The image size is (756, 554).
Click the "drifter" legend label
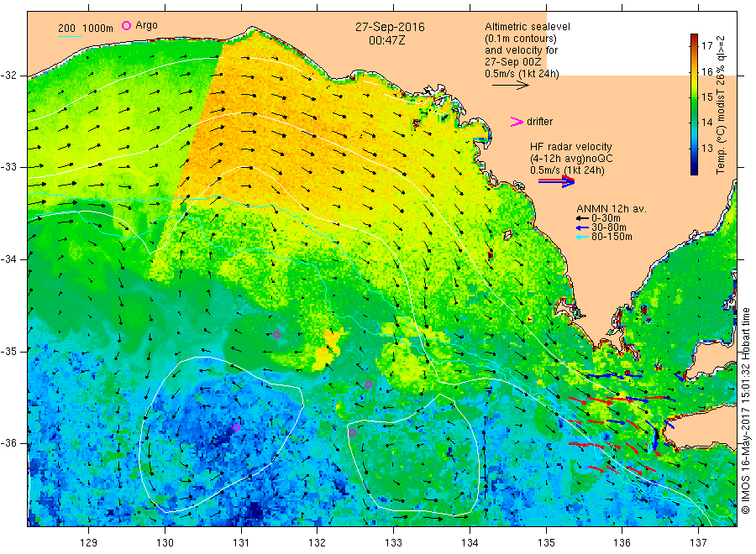coord(539,122)
